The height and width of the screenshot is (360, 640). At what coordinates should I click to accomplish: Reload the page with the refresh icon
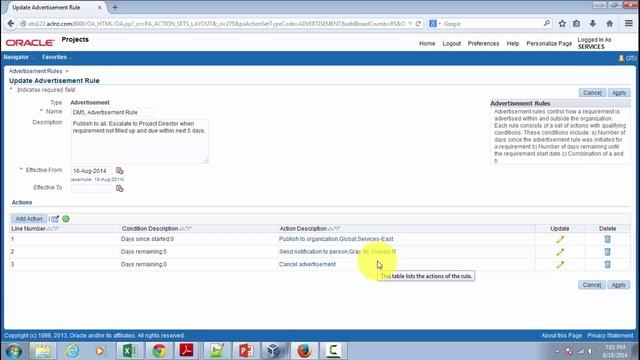418,24
